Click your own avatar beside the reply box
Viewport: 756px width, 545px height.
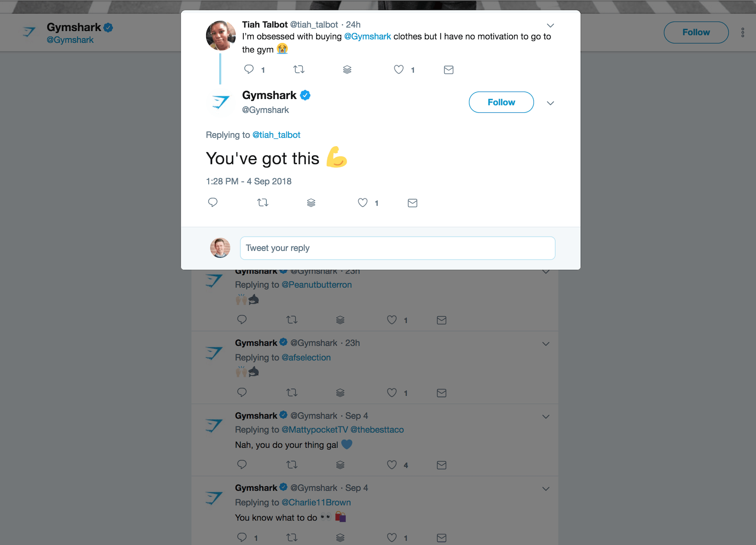pos(220,248)
